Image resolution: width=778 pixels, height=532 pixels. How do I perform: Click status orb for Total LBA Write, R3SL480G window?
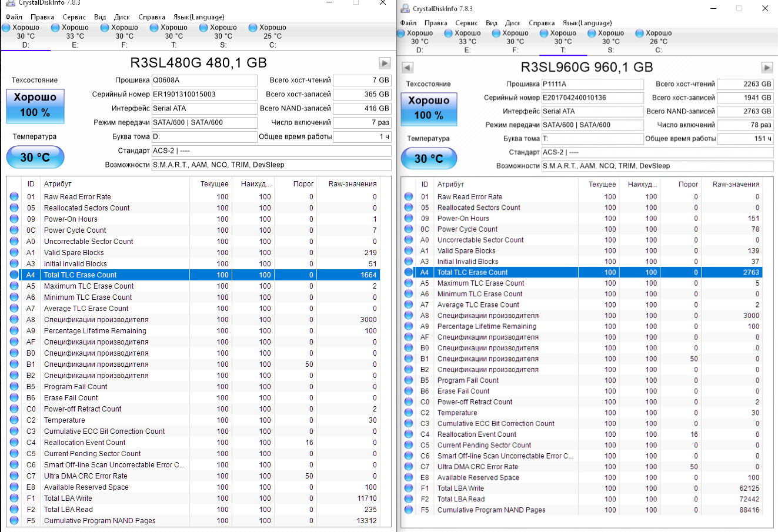[14, 498]
